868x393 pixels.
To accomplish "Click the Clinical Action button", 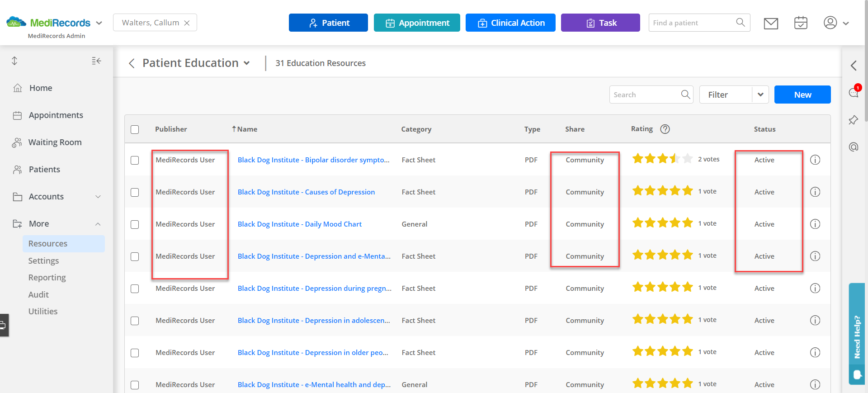I will (x=510, y=23).
